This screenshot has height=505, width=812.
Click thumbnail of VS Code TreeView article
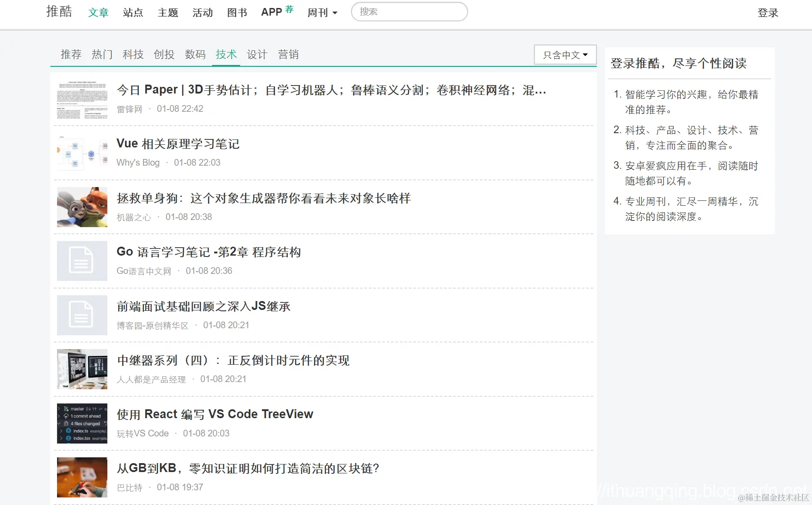coord(82,424)
